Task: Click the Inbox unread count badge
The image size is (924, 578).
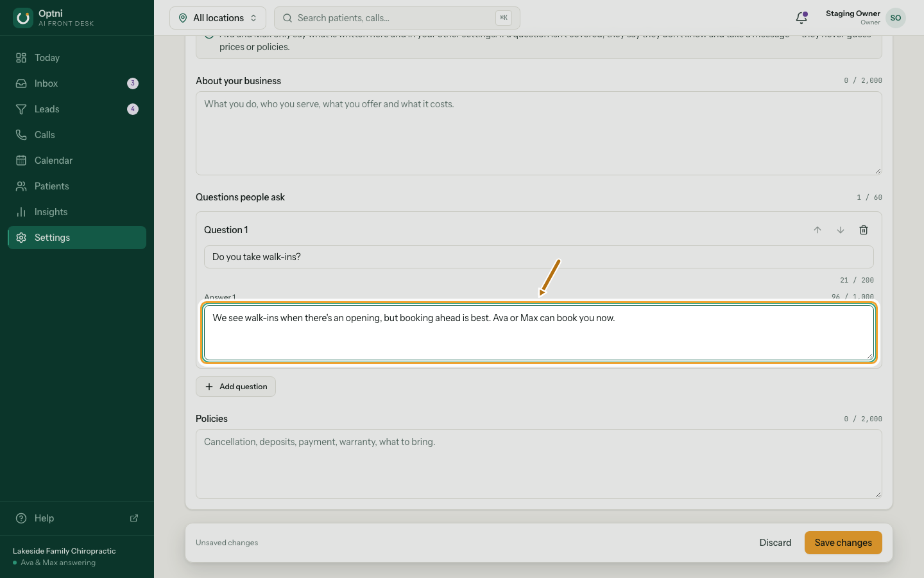Action: (x=133, y=83)
